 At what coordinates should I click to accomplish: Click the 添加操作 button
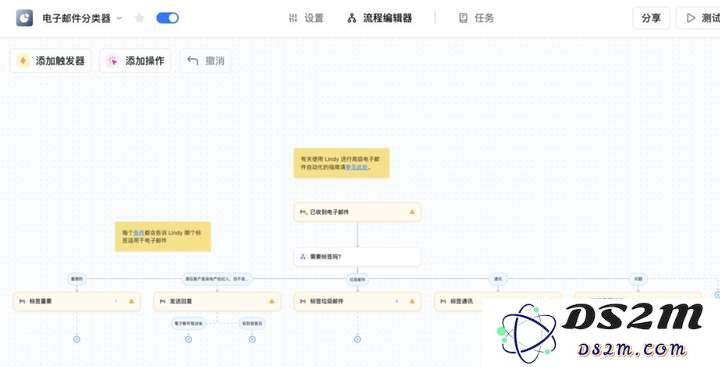coord(135,61)
